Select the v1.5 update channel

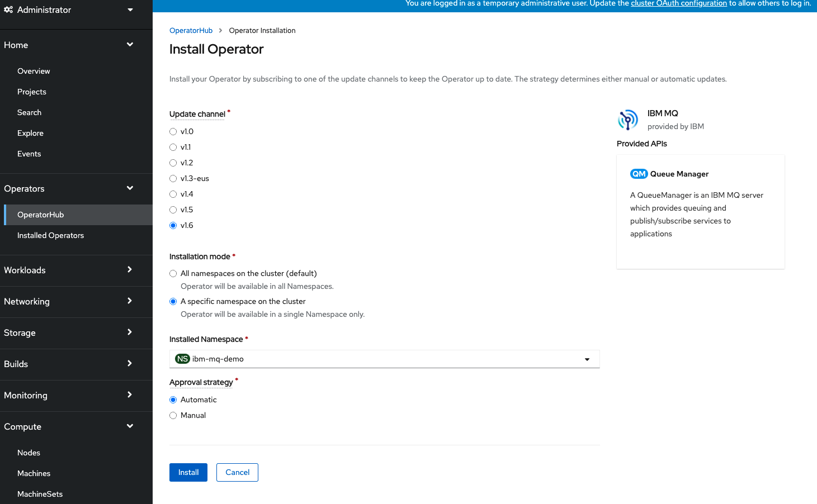click(173, 210)
